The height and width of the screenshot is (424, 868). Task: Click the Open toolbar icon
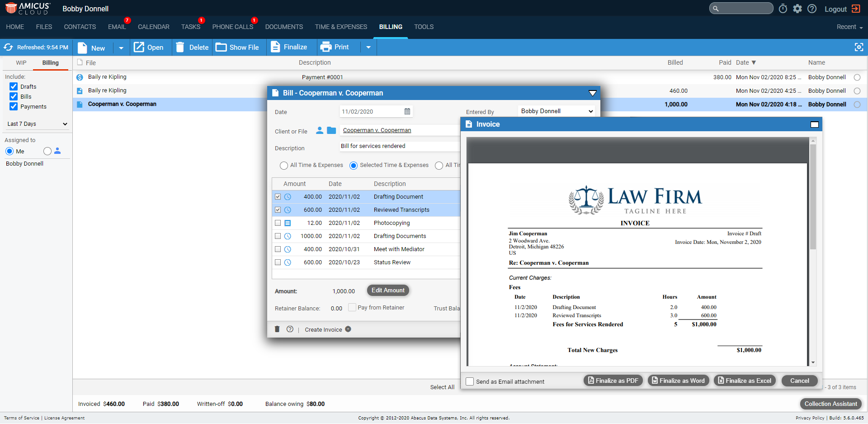coord(139,47)
